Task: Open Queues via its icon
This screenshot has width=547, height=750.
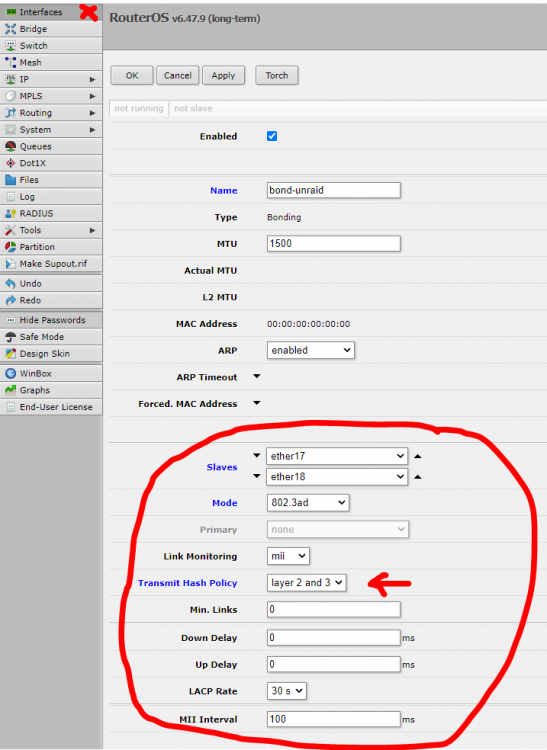Action: pos(11,146)
